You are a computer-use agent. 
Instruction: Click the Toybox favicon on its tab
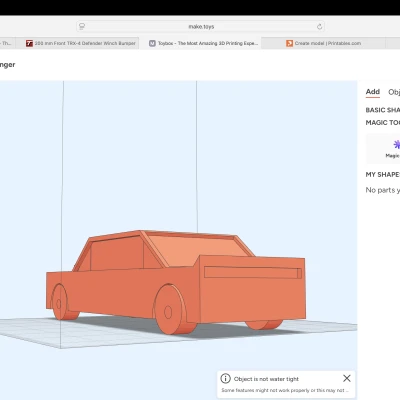tap(152, 43)
